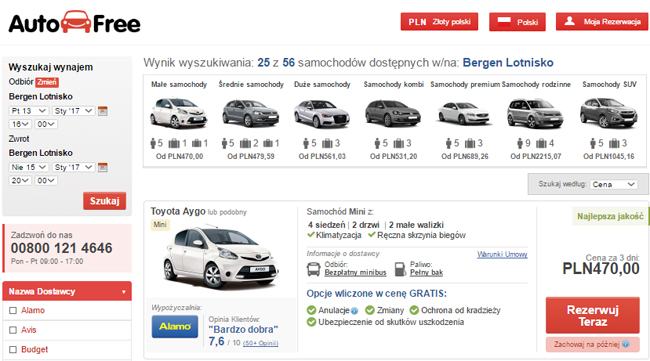Screen dimensions: 650x361
Task: Select the Samochody SUV car image
Action: (x=609, y=112)
